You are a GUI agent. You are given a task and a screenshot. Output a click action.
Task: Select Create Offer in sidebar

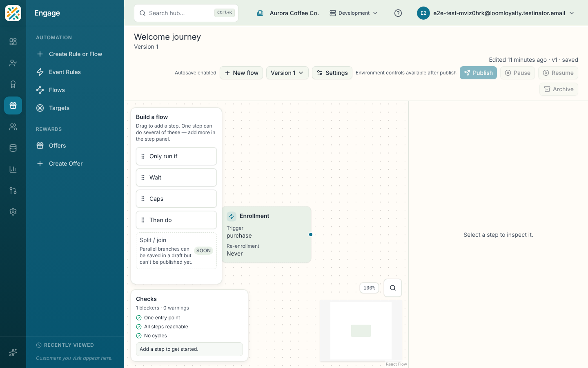click(x=75, y=164)
